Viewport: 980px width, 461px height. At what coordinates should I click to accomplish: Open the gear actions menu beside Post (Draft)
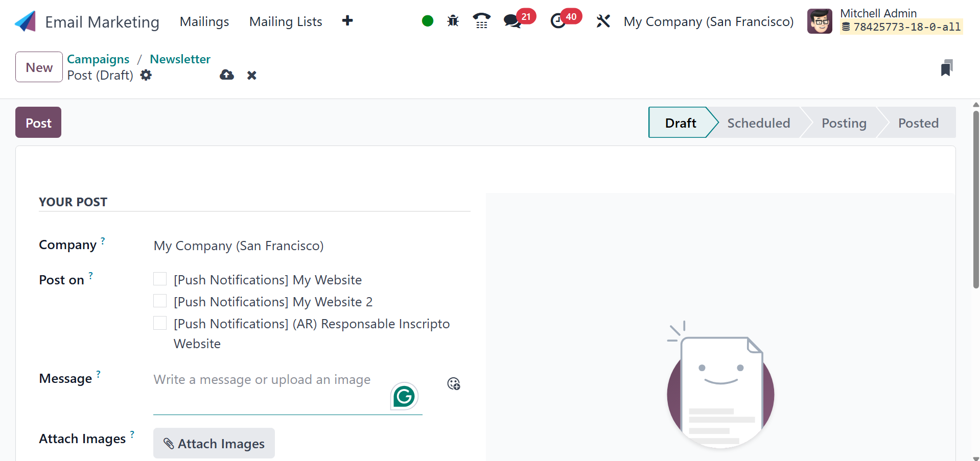(146, 75)
